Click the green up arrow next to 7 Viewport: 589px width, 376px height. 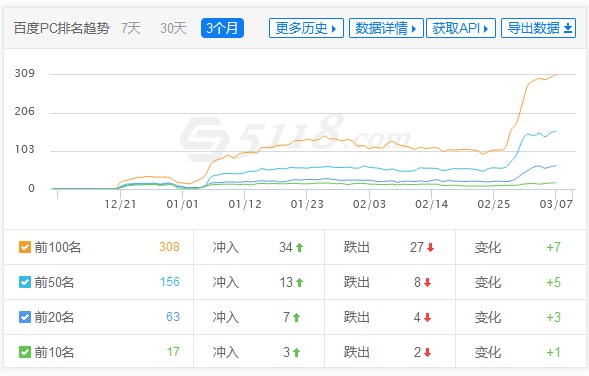coord(296,317)
